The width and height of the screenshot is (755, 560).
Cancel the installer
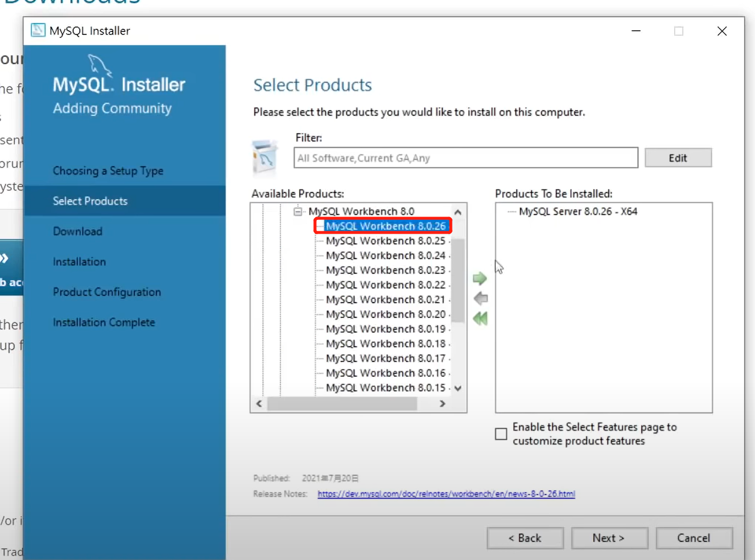pos(694,538)
